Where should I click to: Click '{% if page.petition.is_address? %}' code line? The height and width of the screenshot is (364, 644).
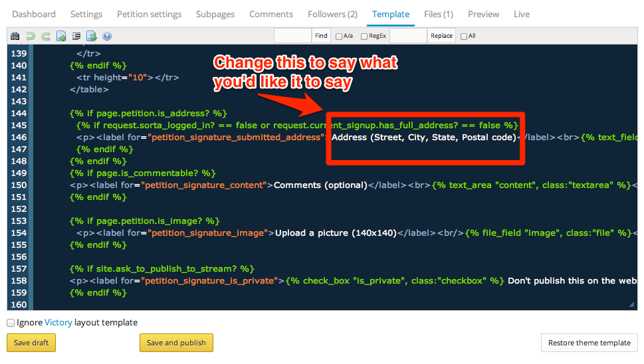(x=148, y=114)
